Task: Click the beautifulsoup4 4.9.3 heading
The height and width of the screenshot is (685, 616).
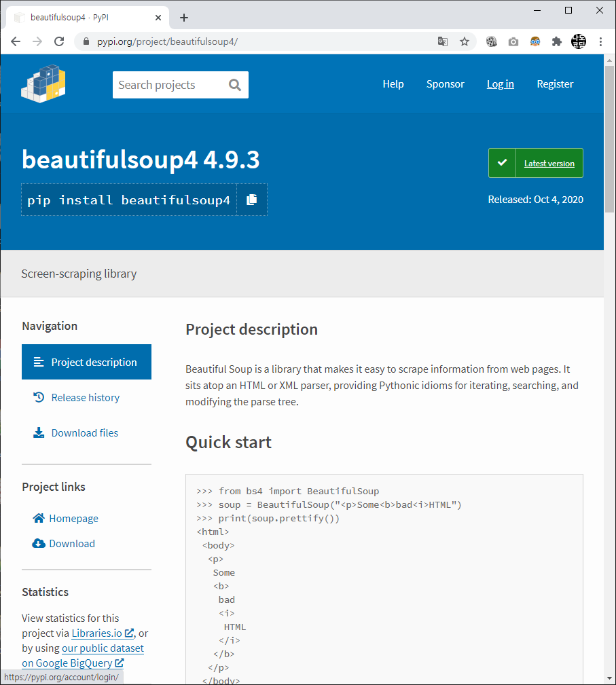Action: pos(141,159)
